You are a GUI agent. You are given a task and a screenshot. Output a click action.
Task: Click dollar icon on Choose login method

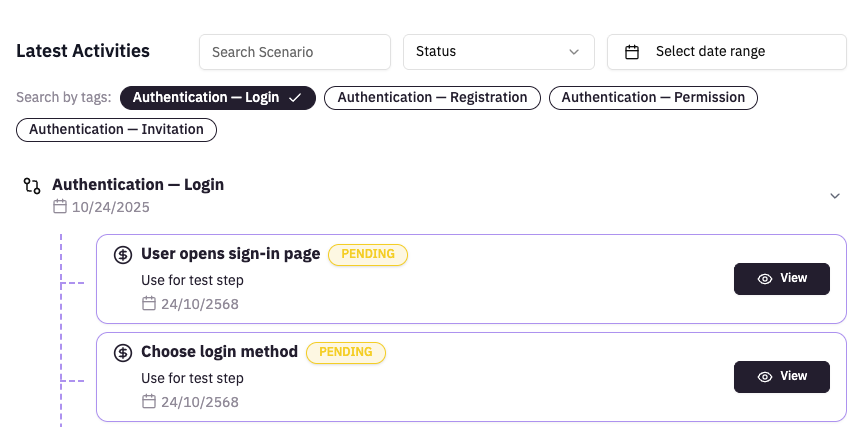click(123, 352)
